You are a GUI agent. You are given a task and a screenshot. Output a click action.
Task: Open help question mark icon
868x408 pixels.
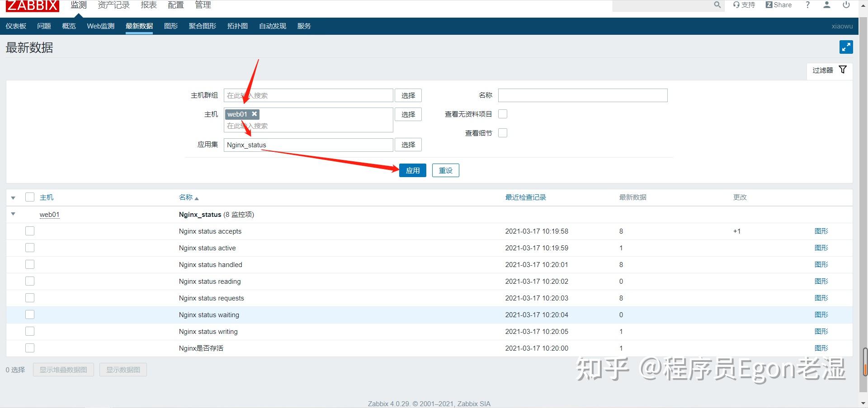[807, 5]
